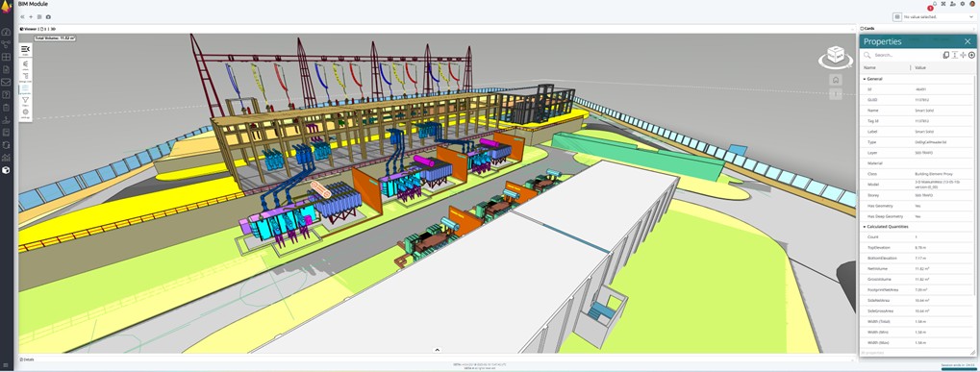Screen dimensions: 980x372
Task: Go to the home view button
Action: point(836,80)
